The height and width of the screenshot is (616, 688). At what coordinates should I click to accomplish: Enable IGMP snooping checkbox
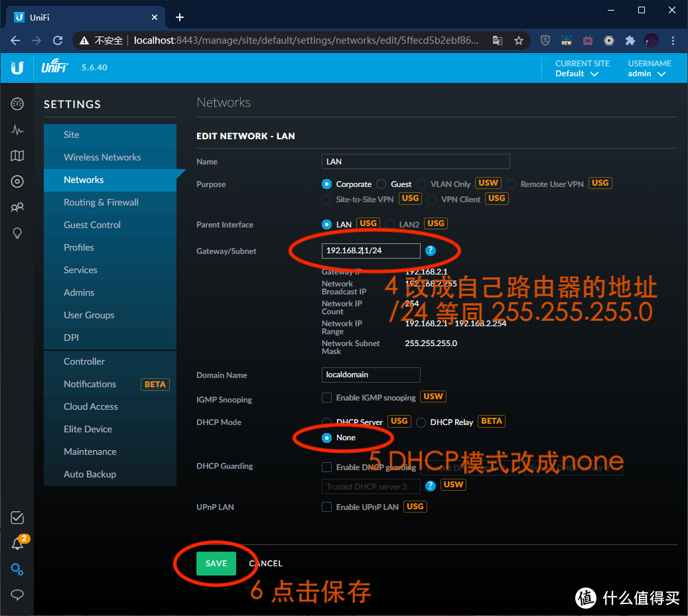(x=326, y=398)
